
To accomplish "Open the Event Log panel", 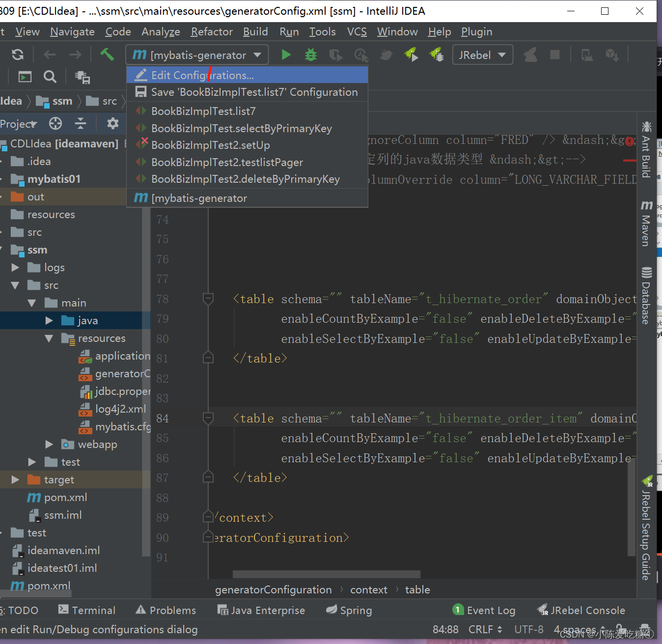I will pyautogui.click(x=484, y=610).
